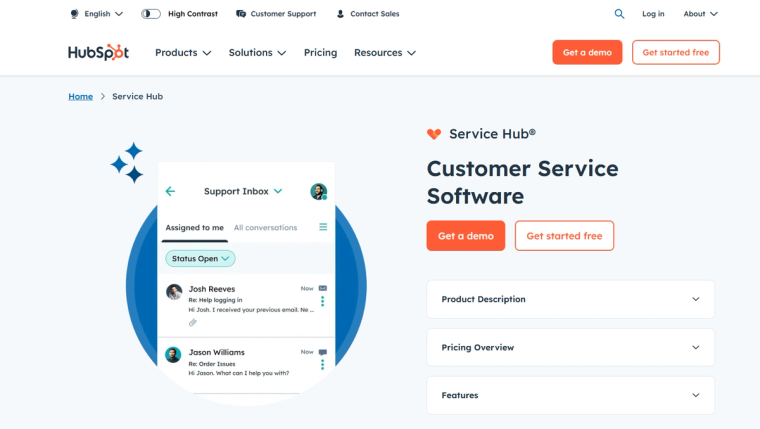This screenshot has width=760, height=429.
Task: Toggle the High Contrast switch
Action: click(x=151, y=14)
